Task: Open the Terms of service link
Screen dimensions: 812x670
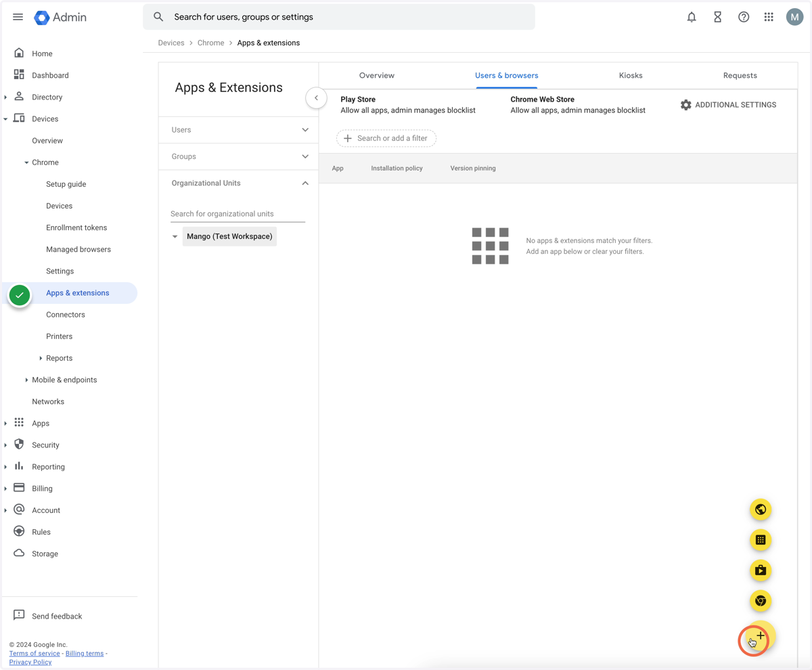Action: 35,653
